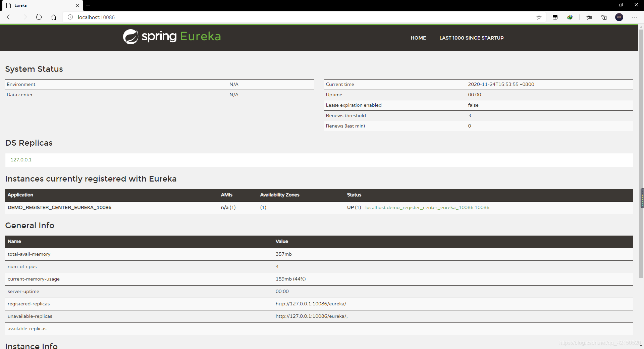Viewport: 644px width, 349px height.
Task: Open the dark extension icon beside favorites star
Action: 555,17
